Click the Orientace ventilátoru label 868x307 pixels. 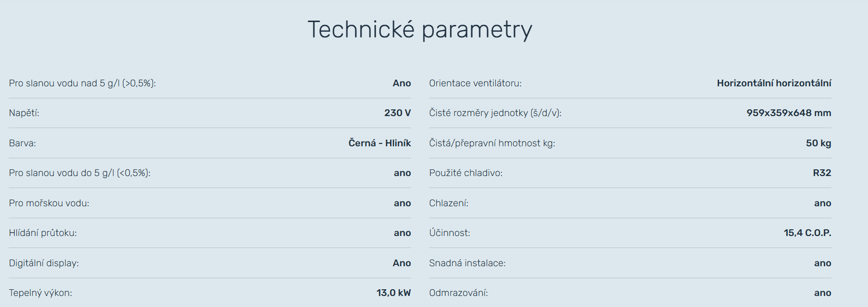click(x=475, y=83)
